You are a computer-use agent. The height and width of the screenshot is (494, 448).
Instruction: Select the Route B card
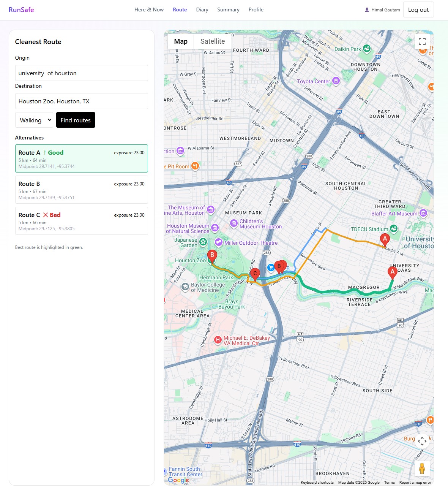pyautogui.click(x=82, y=190)
